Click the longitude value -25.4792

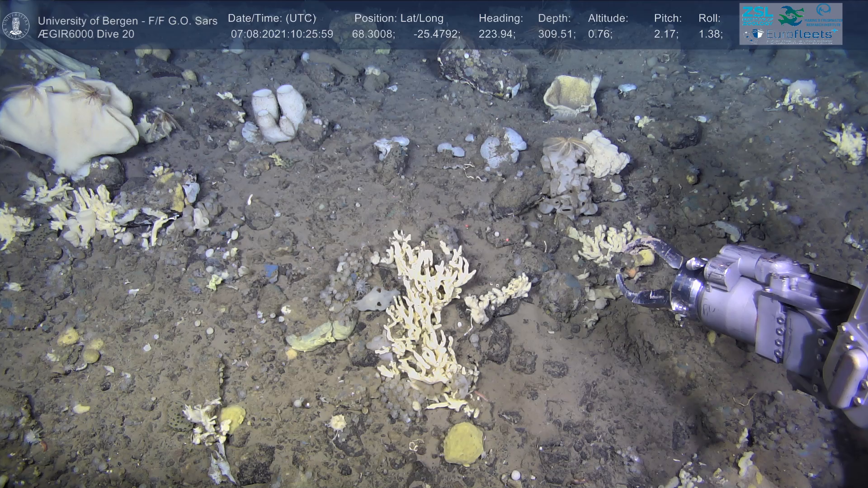(436, 34)
